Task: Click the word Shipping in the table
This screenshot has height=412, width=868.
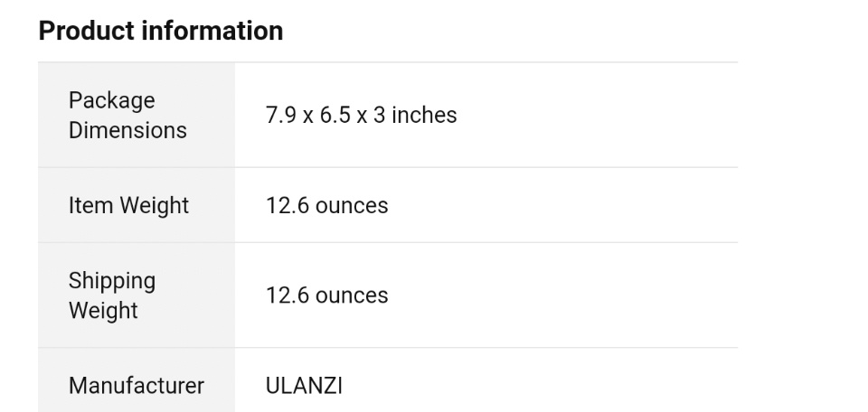Action: tap(112, 281)
